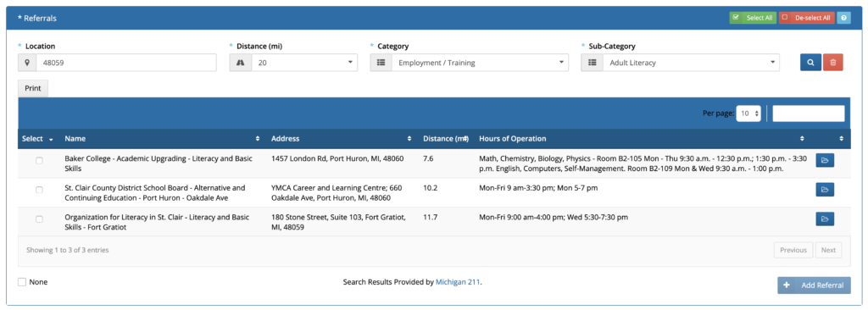Click Baker College hours of operation text

coord(643,163)
